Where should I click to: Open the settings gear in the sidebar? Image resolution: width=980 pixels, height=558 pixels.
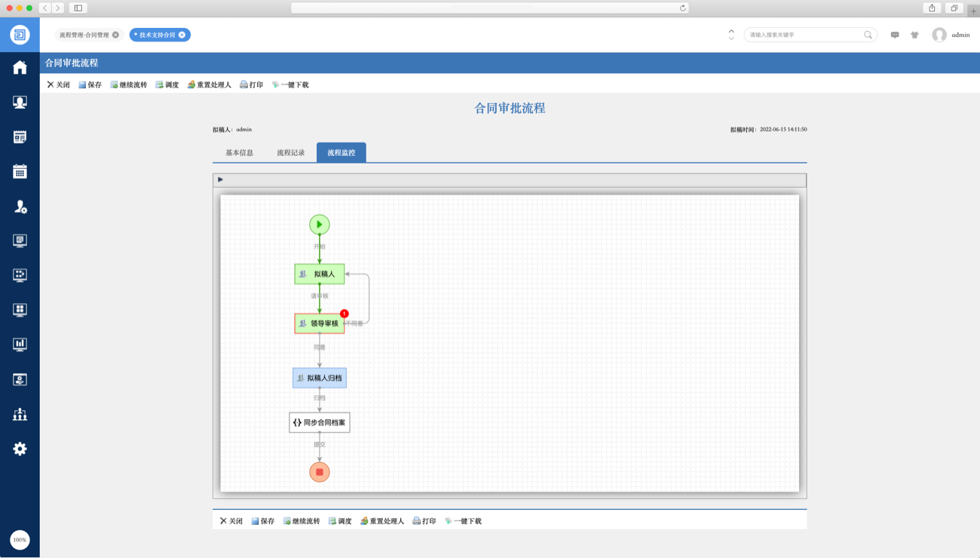(x=20, y=449)
